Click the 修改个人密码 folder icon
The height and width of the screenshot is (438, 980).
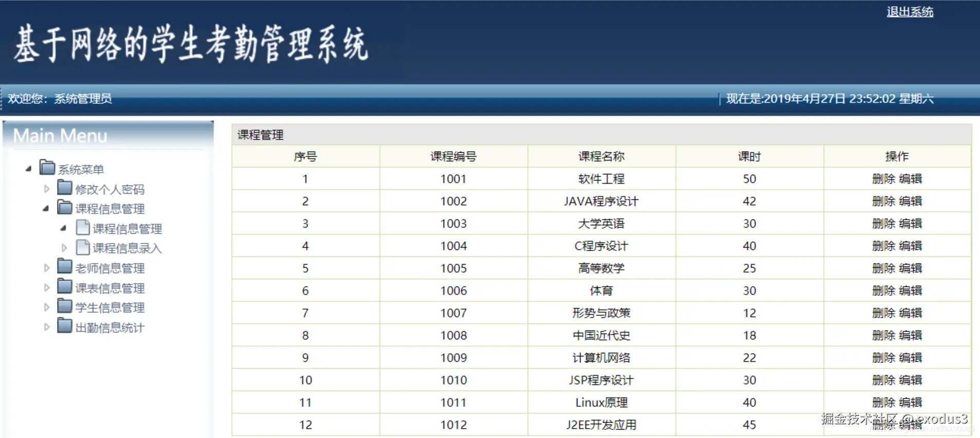pos(65,188)
